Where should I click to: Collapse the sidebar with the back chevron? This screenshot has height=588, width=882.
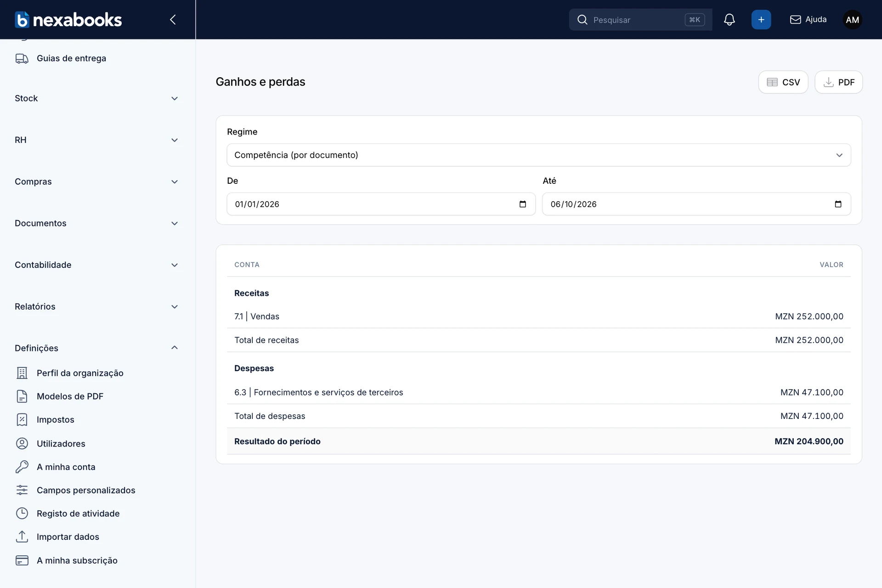pos(173,20)
